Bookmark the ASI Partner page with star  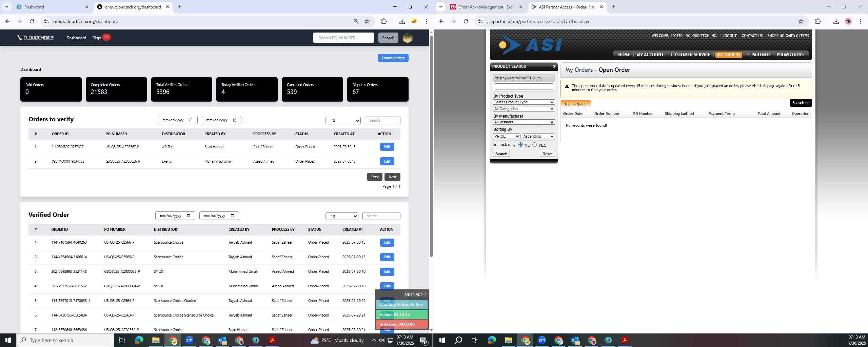coord(801,21)
